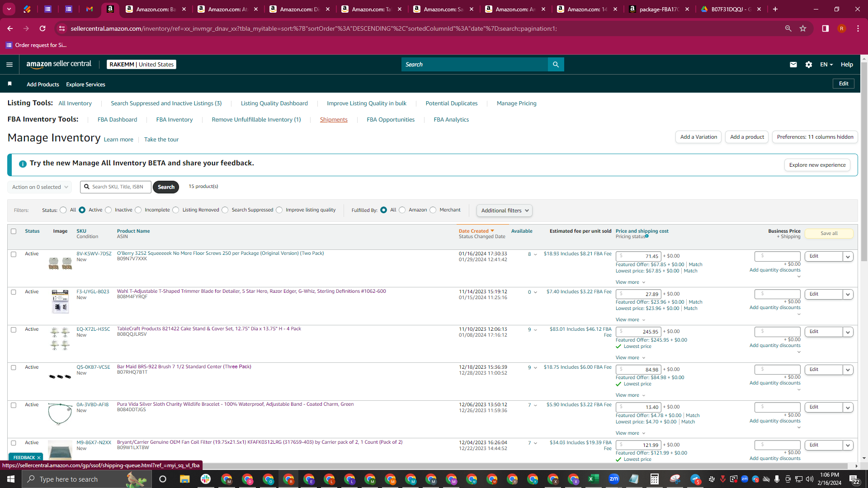Select the Inactive status radio button
This screenshot has height=488, width=868.
point(108,210)
